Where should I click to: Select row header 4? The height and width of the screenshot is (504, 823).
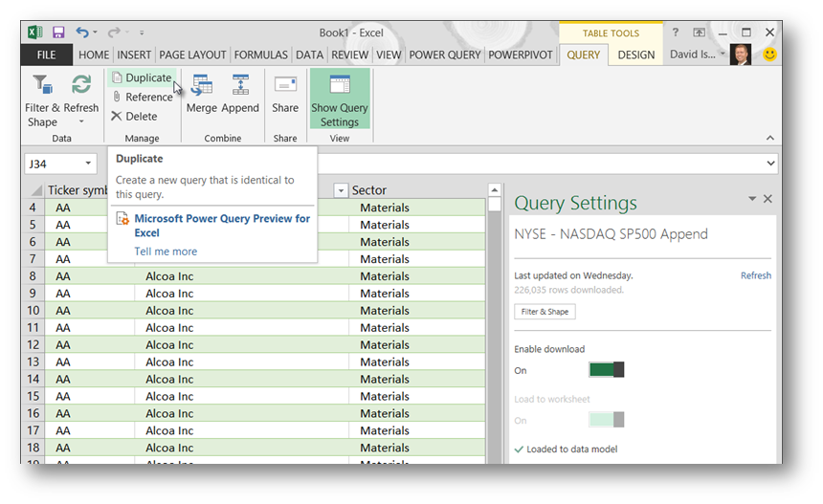[33, 208]
